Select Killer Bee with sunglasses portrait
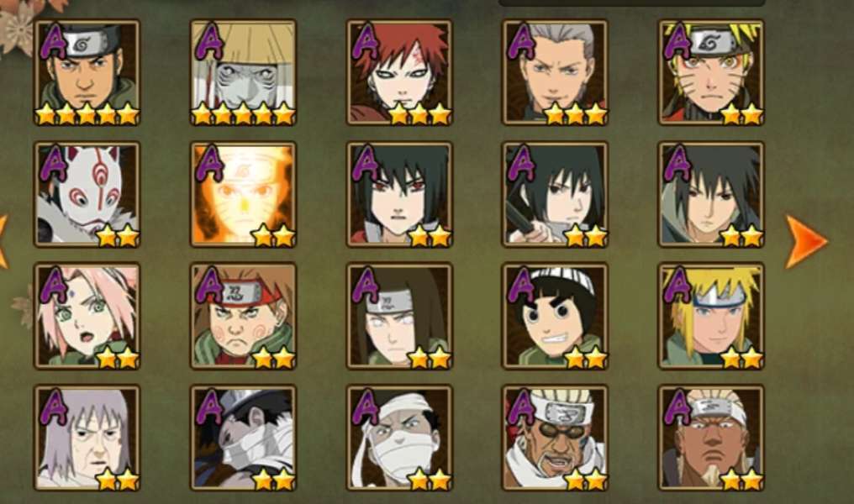The image size is (854, 504). (555, 438)
